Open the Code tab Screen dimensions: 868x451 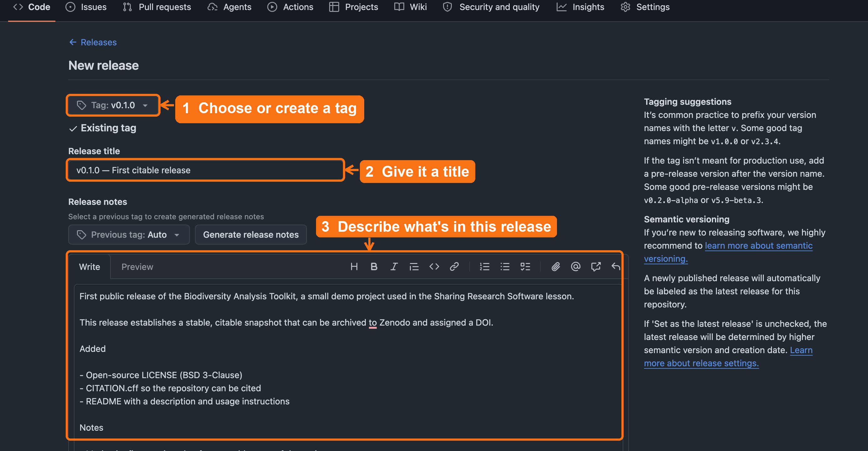point(32,7)
